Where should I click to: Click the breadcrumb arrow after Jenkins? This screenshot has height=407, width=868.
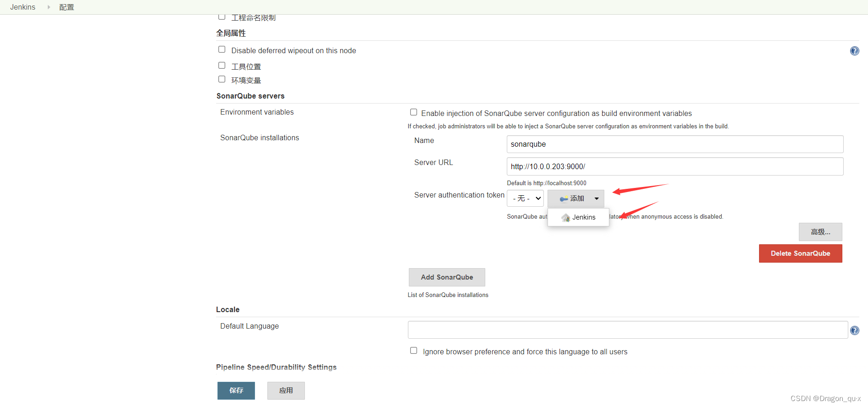[x=49, y=7]
